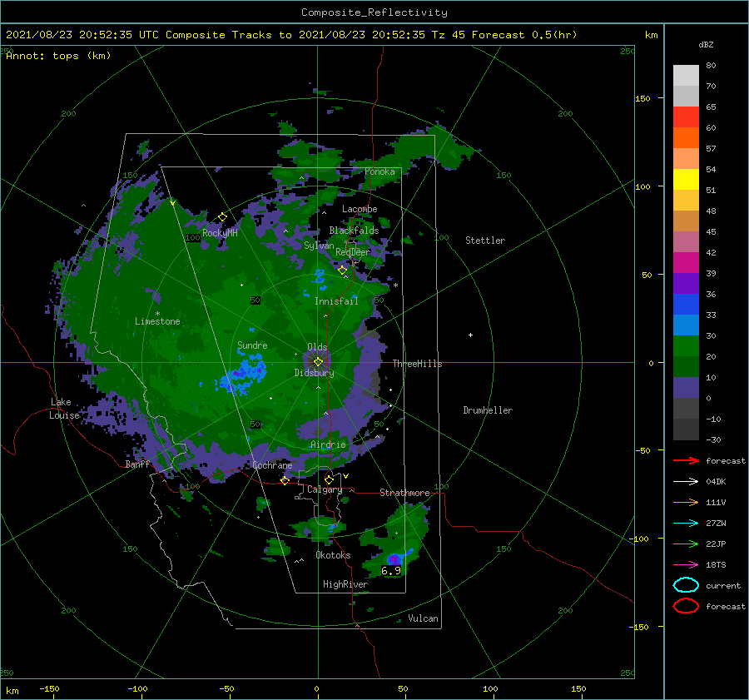Click the Cochrane city label
Viewport: 749px width, 700px height.
[272, 465]
